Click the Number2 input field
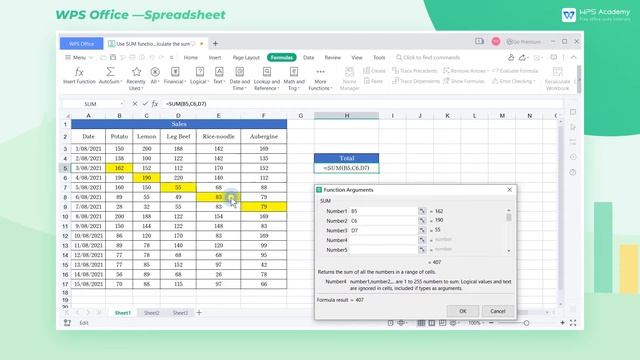This screenshot has width=640, height=360. coord(383,221)
